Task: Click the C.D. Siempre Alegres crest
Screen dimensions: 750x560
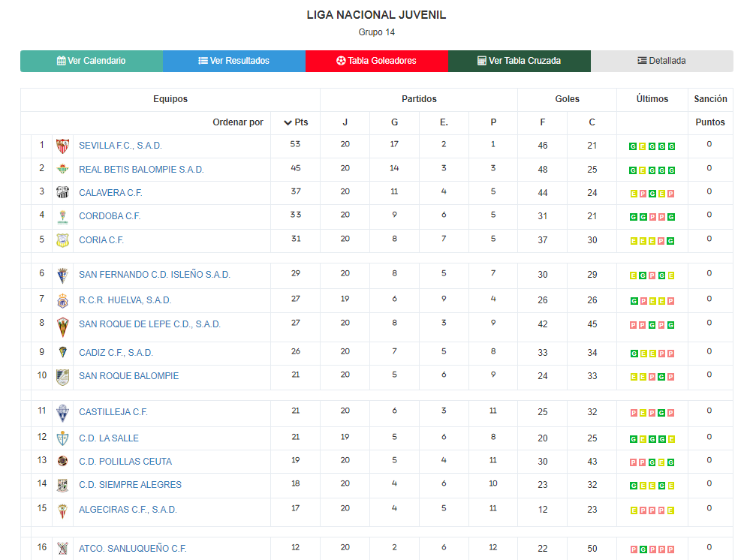Action: pos(62,486)
